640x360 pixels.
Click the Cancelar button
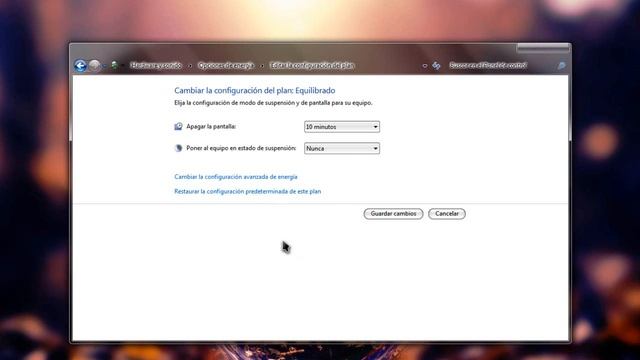[447, 213]
